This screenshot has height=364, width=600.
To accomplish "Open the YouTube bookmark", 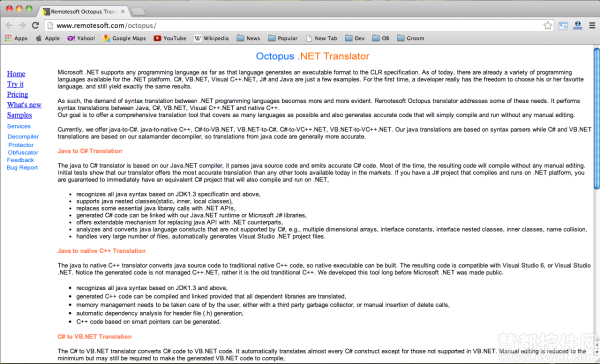I will coord(170,38).
